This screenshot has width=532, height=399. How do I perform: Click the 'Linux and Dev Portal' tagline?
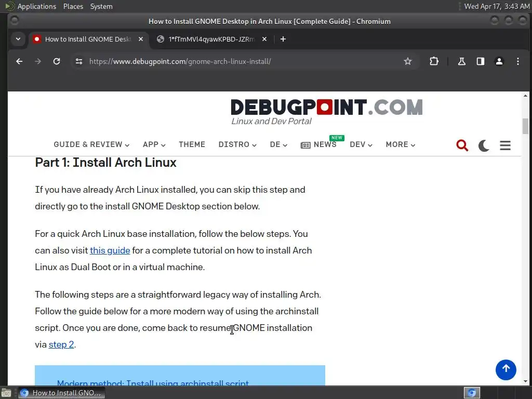pos(271,122)
